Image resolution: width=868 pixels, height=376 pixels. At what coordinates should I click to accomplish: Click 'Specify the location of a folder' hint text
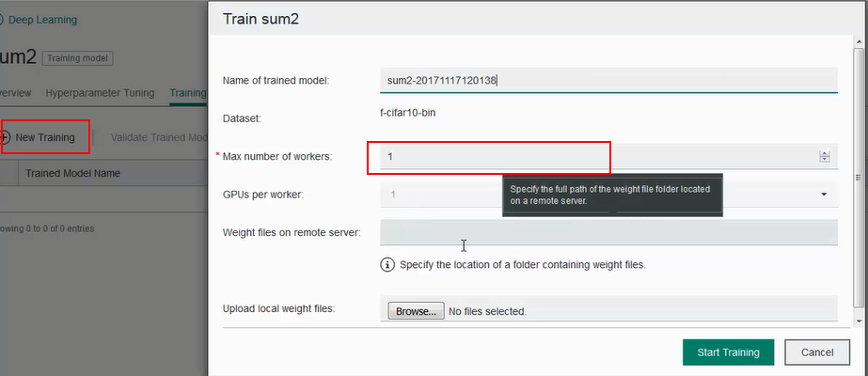[523, 264]
